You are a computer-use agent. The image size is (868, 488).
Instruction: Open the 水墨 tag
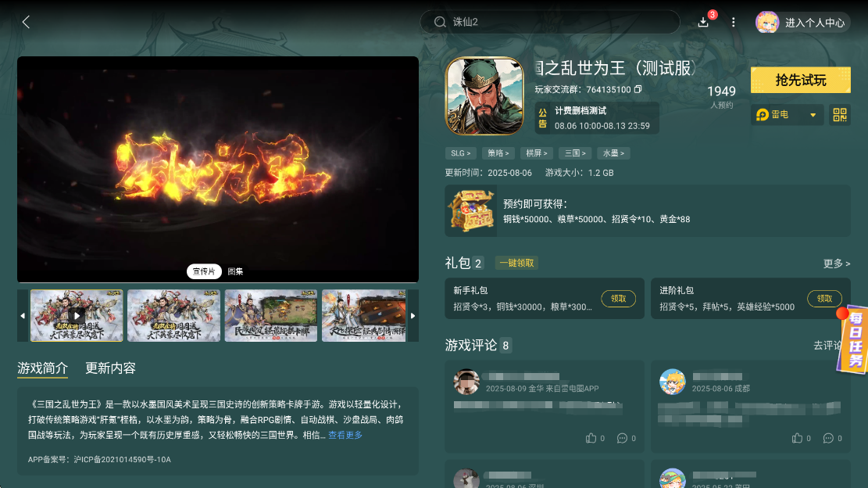coord(613,153)
